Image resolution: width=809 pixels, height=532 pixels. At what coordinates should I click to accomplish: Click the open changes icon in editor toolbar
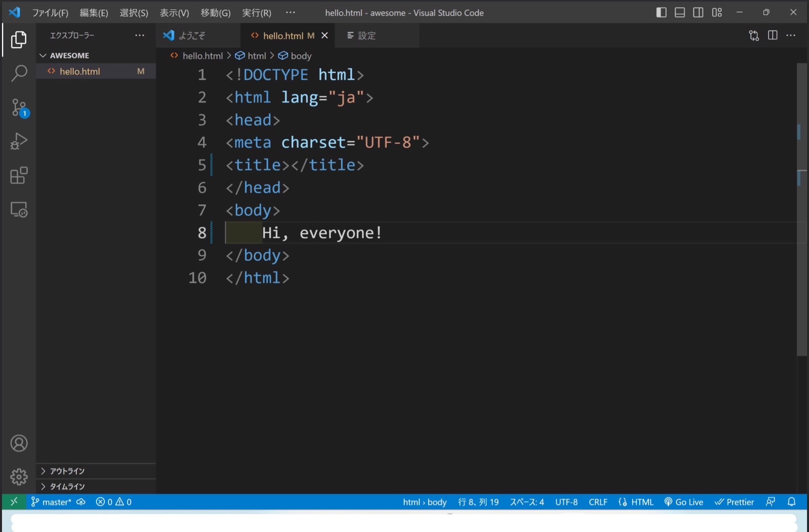[754, 35]
